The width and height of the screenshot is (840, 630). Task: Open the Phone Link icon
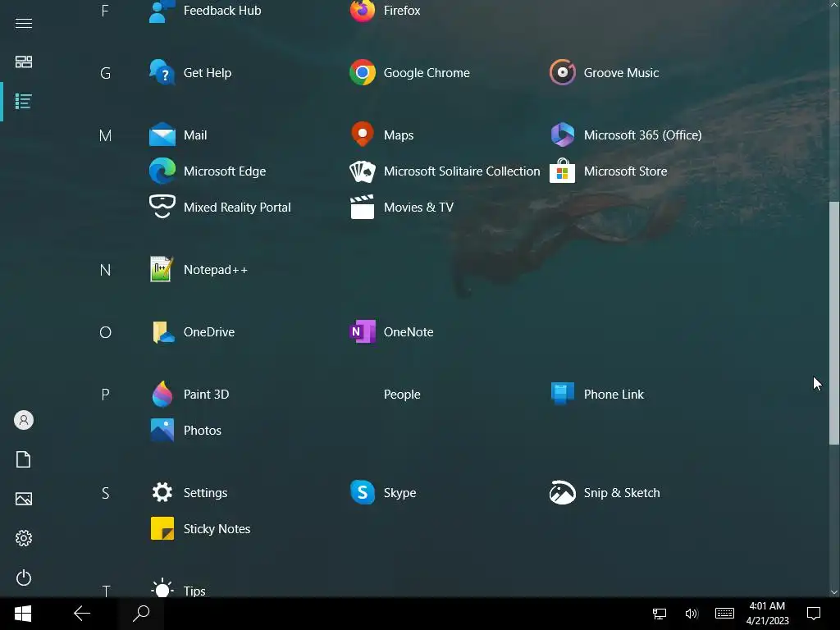click(x=563, y=395)
